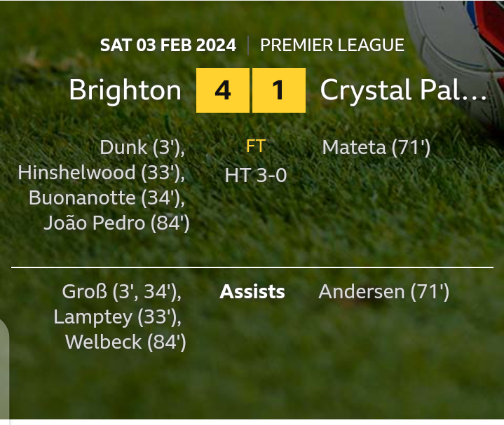Select the FT full-time status label

pos(256,146)
